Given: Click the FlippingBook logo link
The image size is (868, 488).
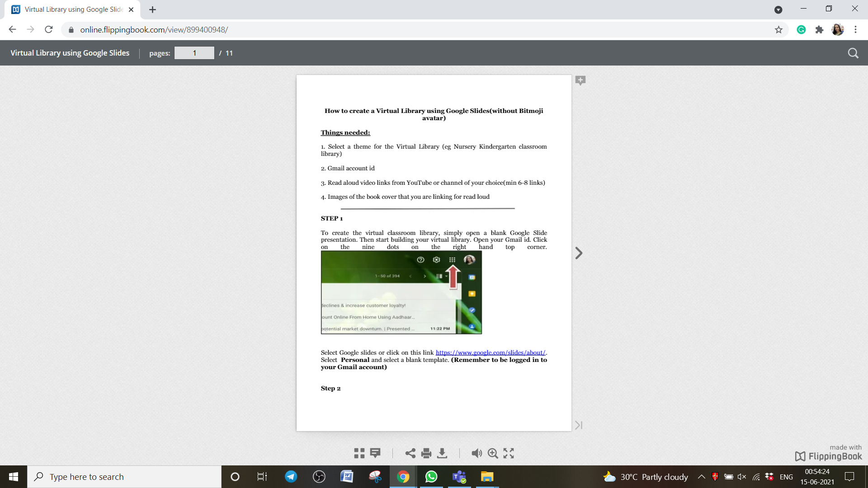Looking at the screenshot, I should [828, 456].
